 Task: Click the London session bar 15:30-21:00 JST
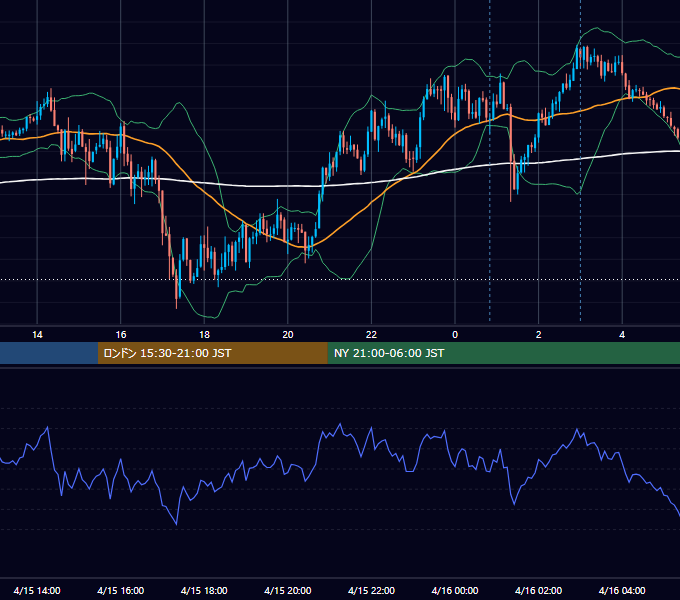coord(212,353)
